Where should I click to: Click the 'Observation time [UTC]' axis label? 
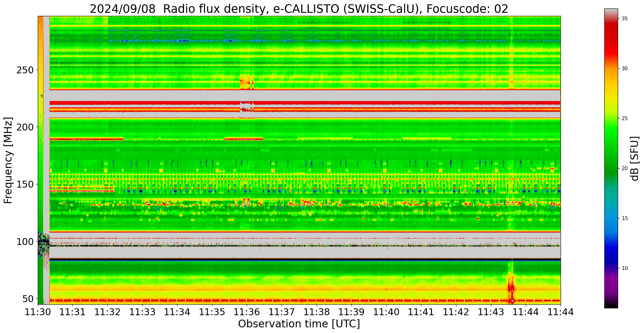[299, 324]
